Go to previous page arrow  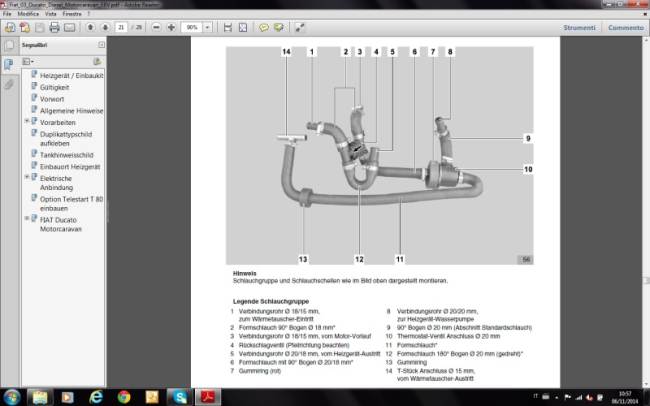(x=90, y=28)
